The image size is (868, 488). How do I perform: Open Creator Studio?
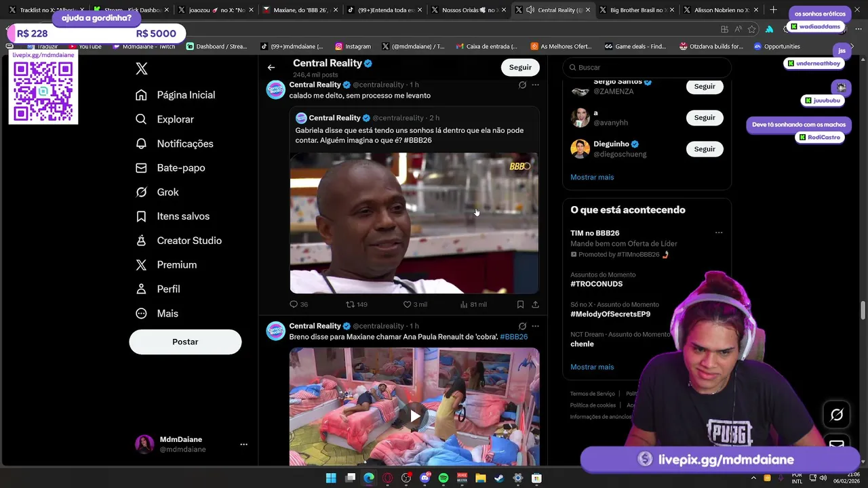click(x=178, y=241)
